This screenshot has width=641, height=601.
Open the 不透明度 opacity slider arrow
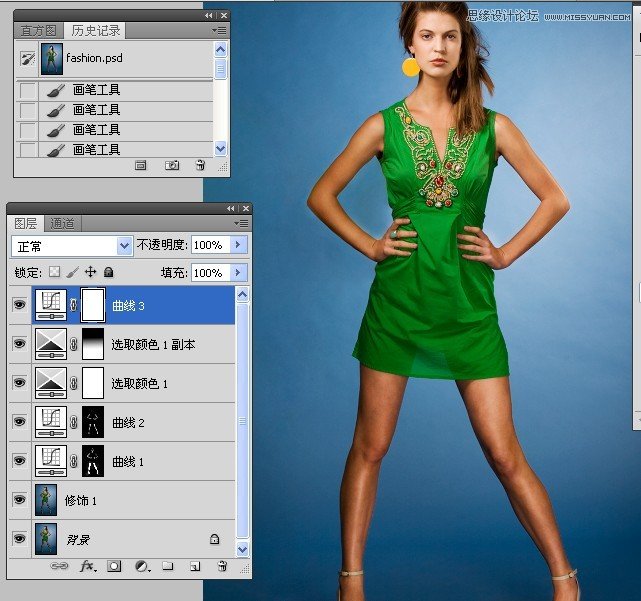238,245
